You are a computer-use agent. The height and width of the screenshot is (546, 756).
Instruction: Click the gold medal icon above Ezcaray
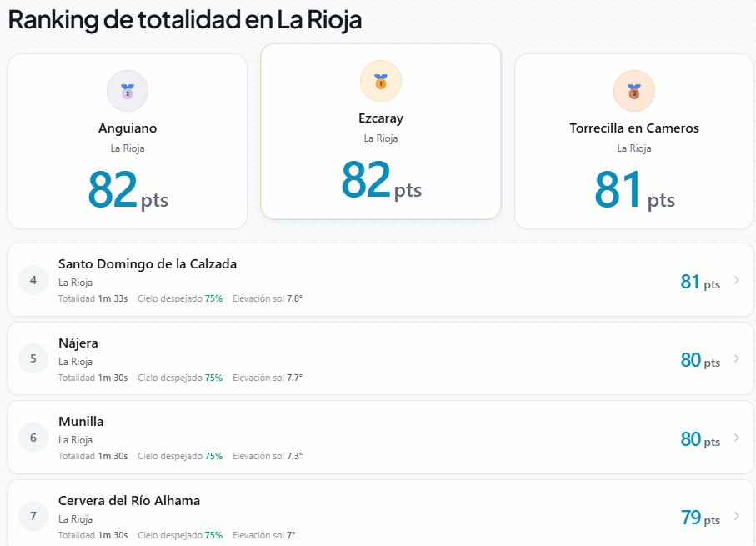point(381,81)
